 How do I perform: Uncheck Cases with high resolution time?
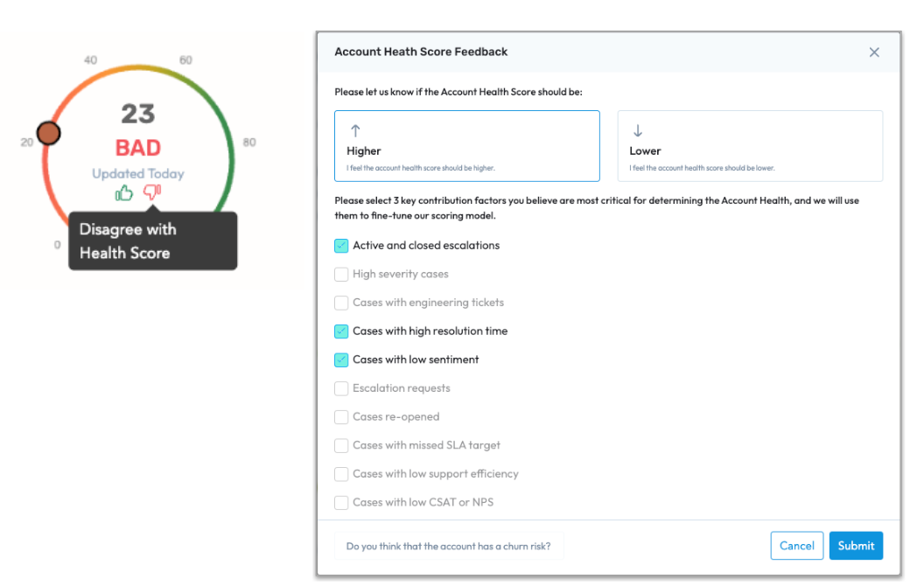[341, 331]
